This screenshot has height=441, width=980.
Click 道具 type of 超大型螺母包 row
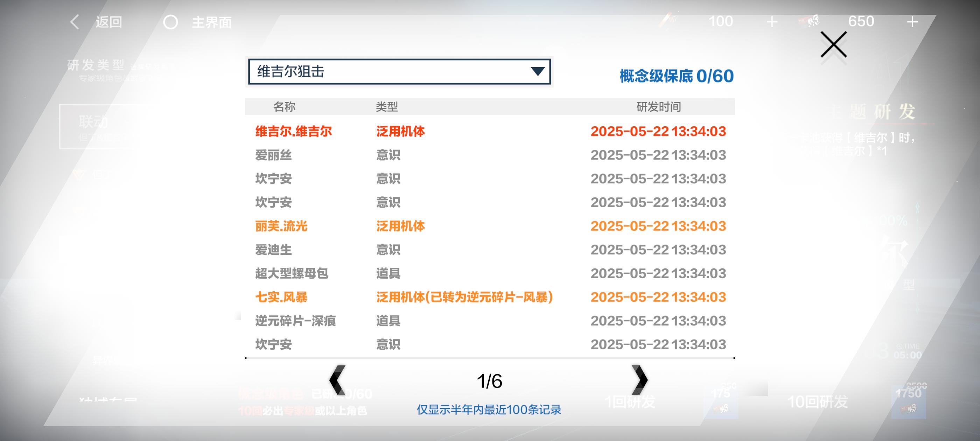pos(388,274)
